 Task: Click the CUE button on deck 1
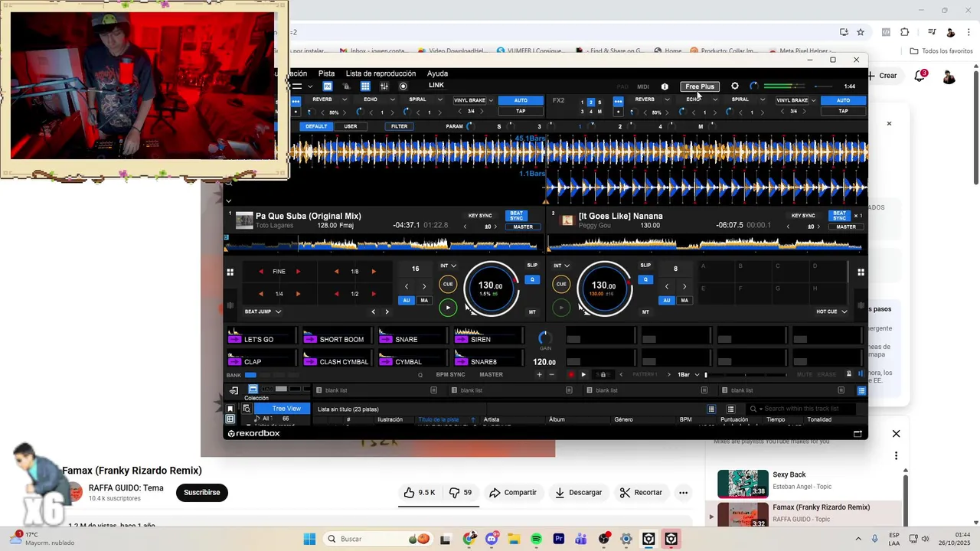[x=448, y=284]
